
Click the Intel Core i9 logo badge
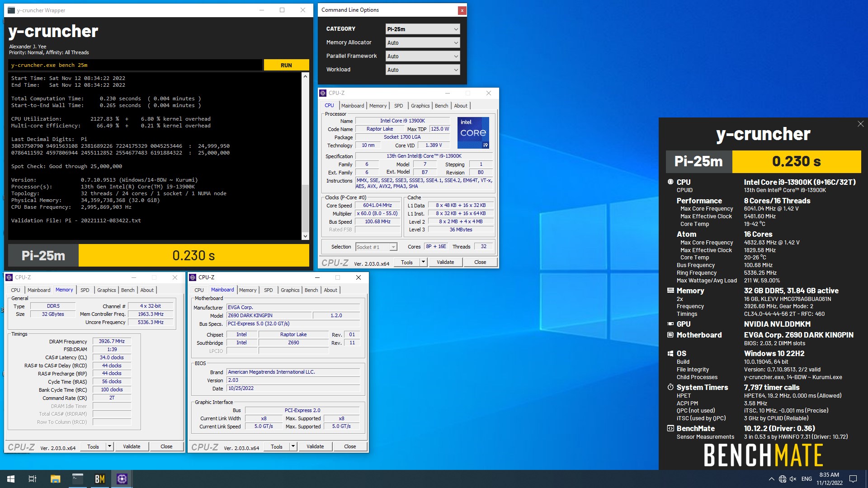[473, 133]
